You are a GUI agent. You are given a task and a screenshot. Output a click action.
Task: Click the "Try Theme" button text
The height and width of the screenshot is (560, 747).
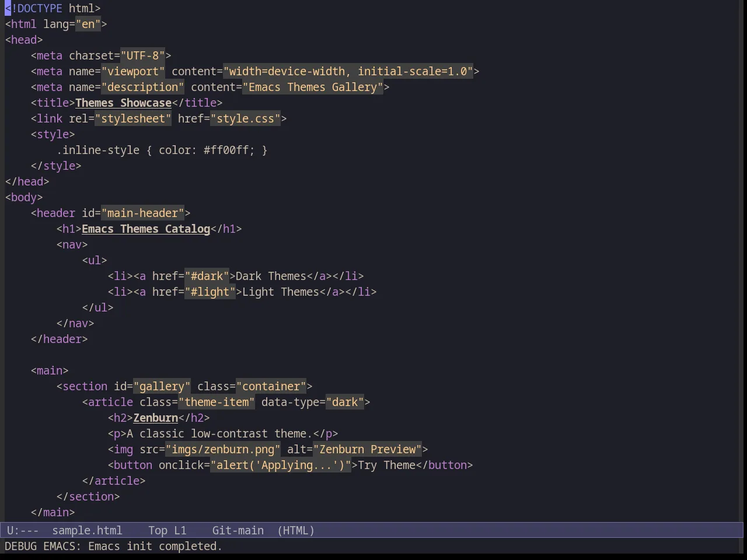[387, 465]
